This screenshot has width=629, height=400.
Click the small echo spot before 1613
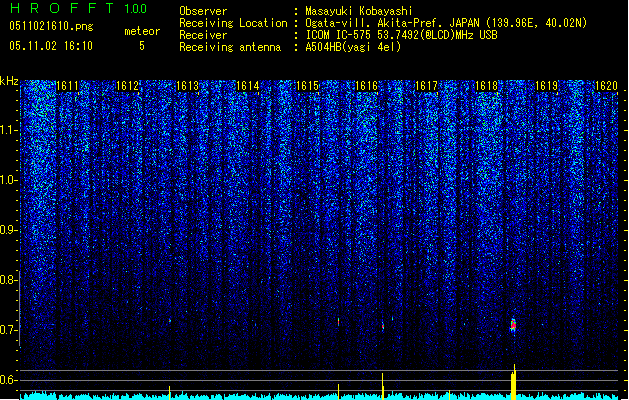pyautogui.click(x=170, y=321)
